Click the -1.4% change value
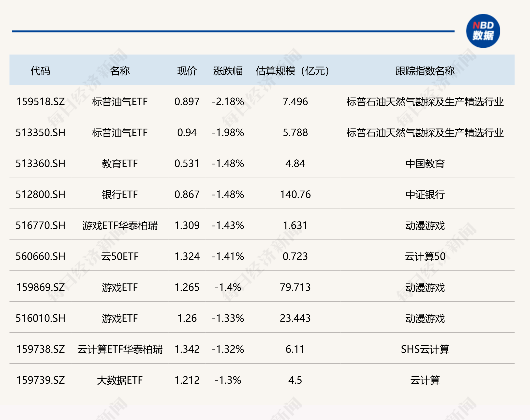Screen dimensions: 530x420 point(228,287)
